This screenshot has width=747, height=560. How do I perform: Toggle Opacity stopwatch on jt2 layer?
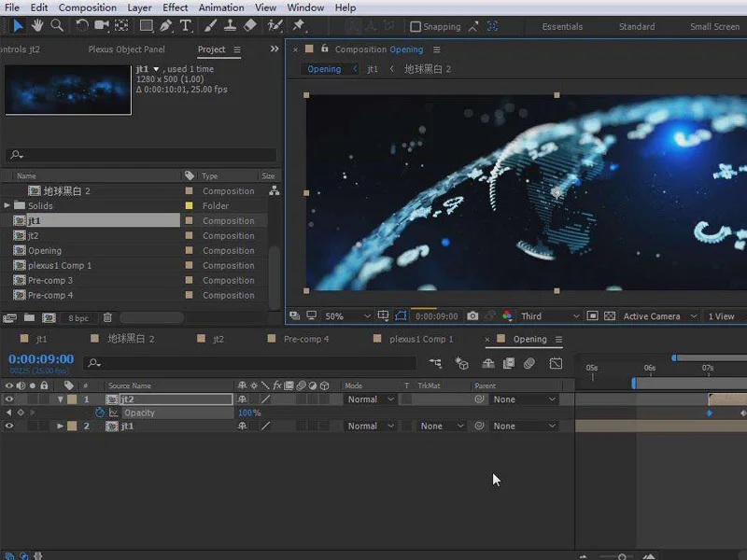click(x=100, y=413)
